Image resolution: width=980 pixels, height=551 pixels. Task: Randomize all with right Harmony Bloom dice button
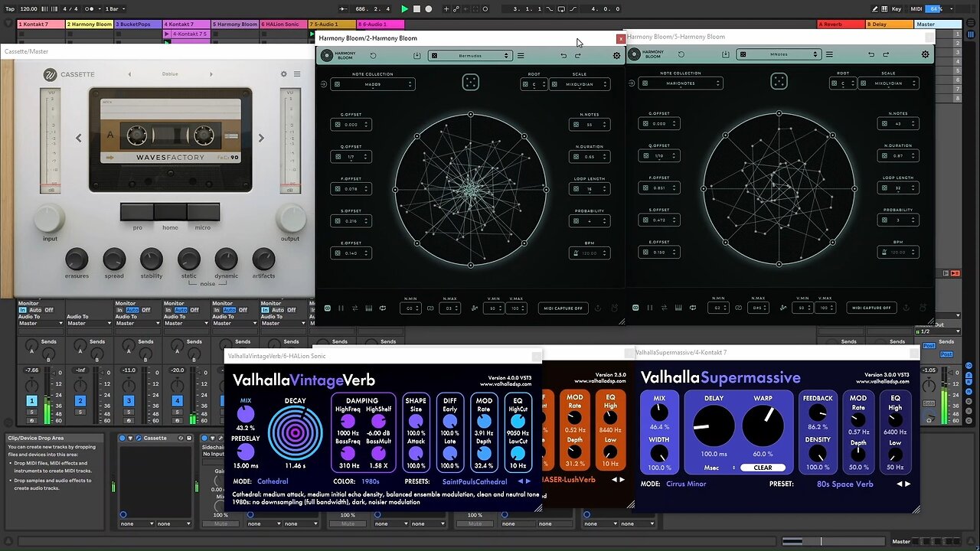[779, 82]
